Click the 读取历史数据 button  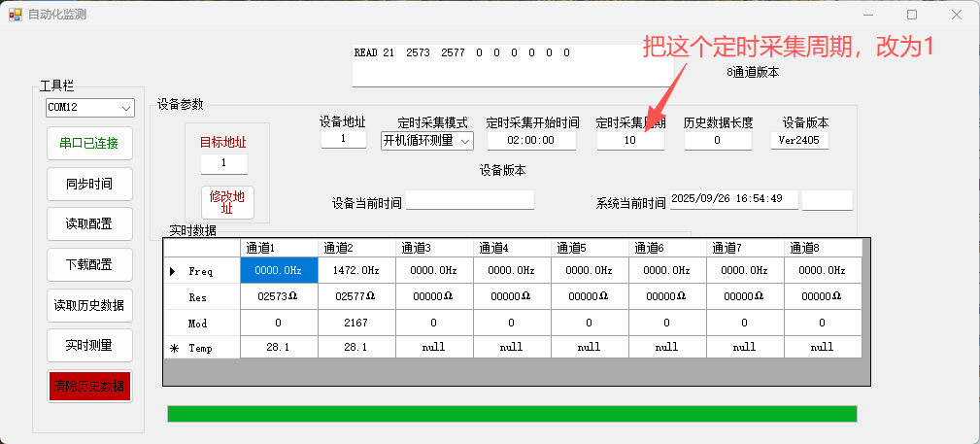tap(88, 305)
